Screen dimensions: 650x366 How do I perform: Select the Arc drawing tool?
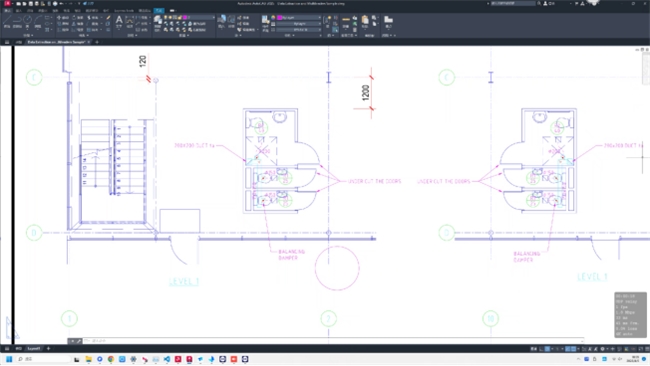click(38, 21)
